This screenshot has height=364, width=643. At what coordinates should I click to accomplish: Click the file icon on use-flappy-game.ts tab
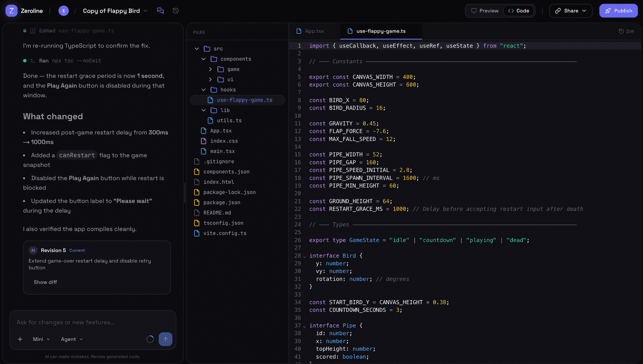coord(350,31)
